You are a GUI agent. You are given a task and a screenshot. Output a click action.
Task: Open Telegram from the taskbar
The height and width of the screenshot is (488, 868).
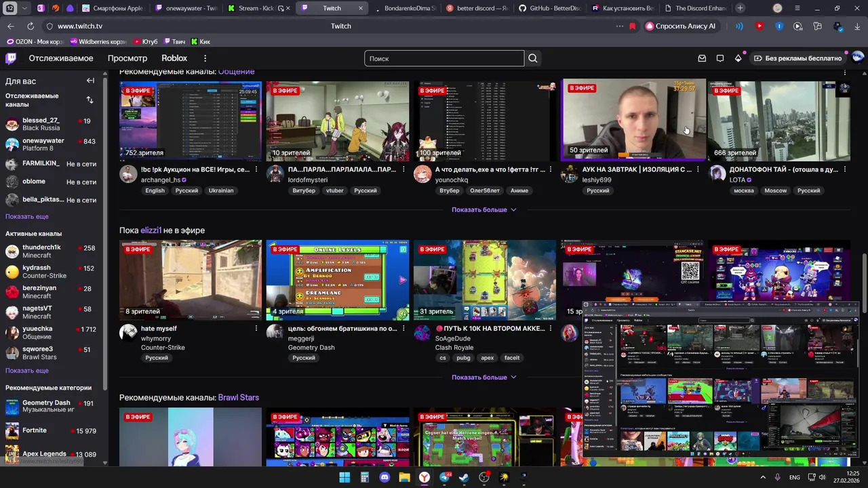click(x=444, y=477)
